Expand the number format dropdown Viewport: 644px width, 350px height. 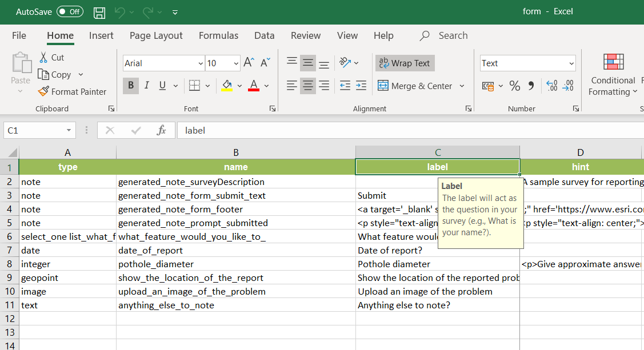point(571,63)
